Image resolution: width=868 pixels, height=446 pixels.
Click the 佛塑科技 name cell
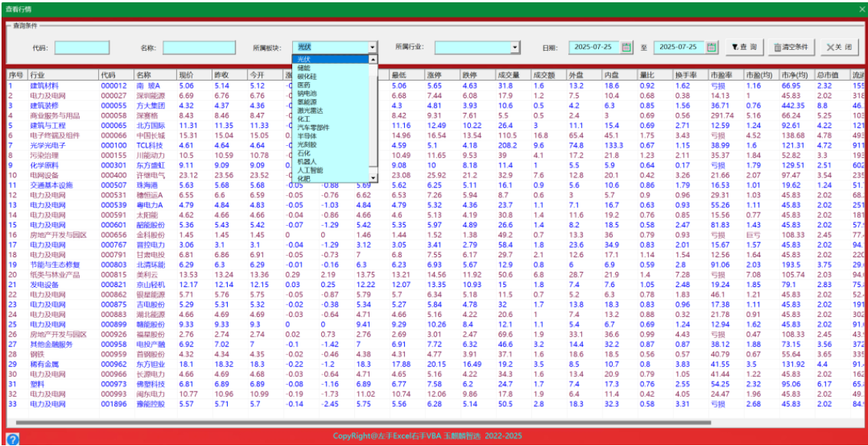click(150, 384)
